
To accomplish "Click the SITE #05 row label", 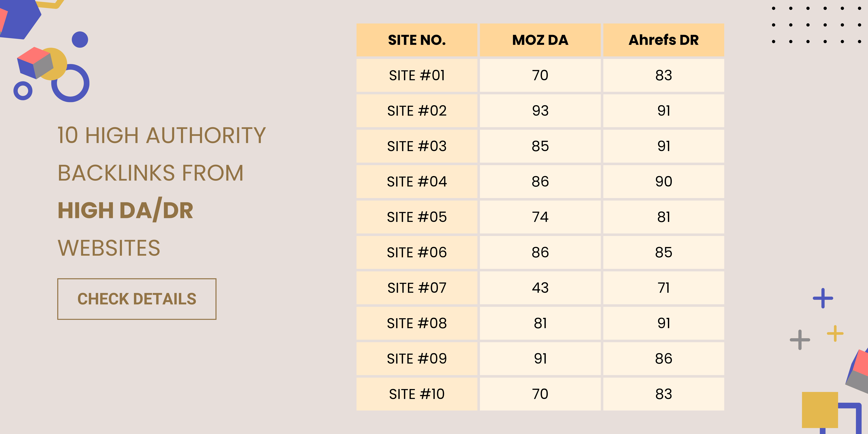I will (417, 217).
